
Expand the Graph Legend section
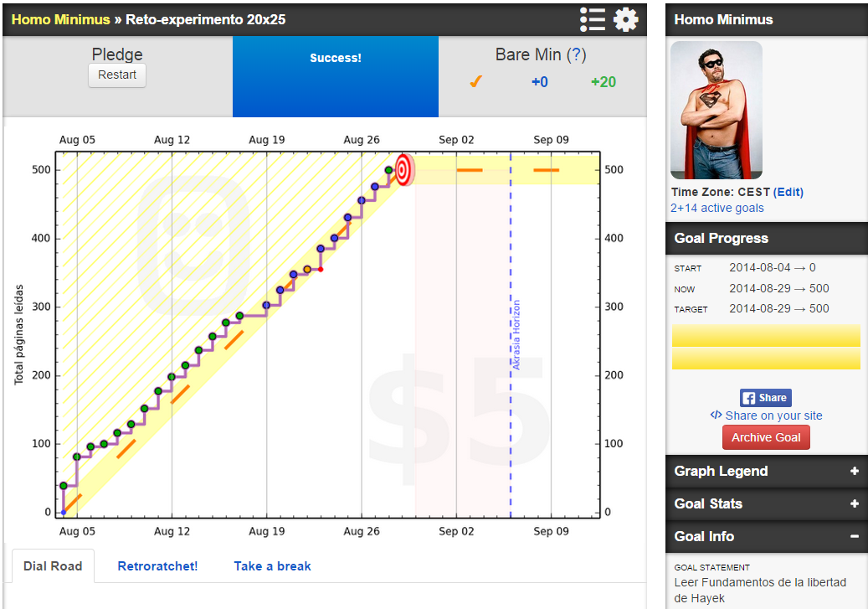854,471
